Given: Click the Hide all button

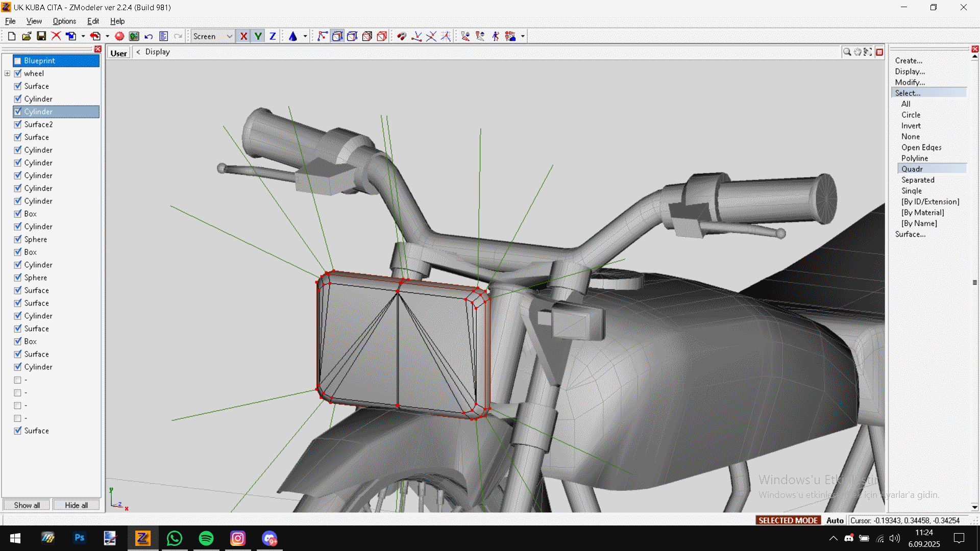Looking at the screenshot, I should tap(76, 505).
